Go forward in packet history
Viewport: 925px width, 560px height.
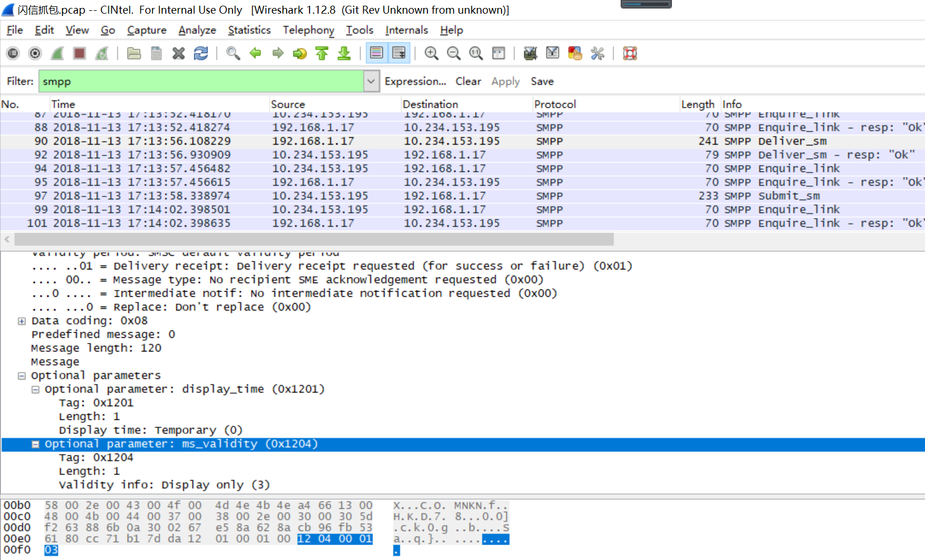tap(278, 54)
